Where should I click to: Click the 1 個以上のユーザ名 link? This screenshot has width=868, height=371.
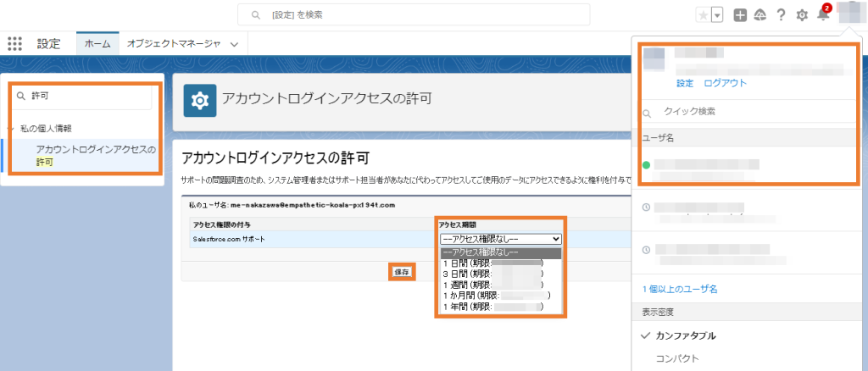tap(680, 289)
